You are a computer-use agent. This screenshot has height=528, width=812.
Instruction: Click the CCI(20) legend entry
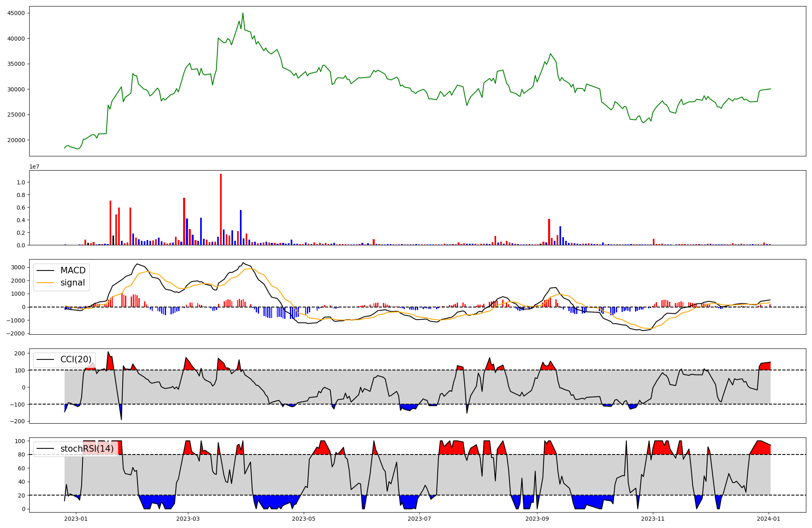coord(76,359)
